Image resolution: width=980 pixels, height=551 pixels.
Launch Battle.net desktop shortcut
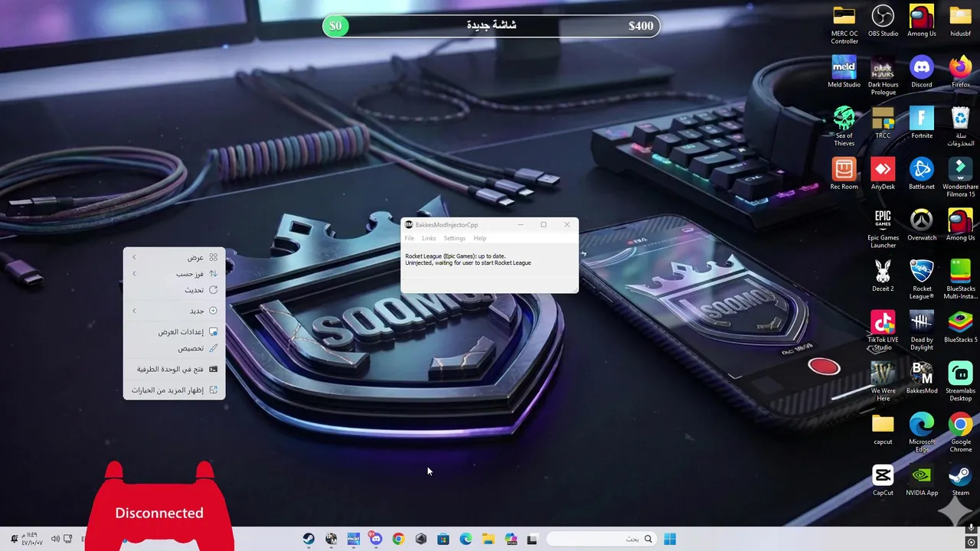click(x=921, y=174)
